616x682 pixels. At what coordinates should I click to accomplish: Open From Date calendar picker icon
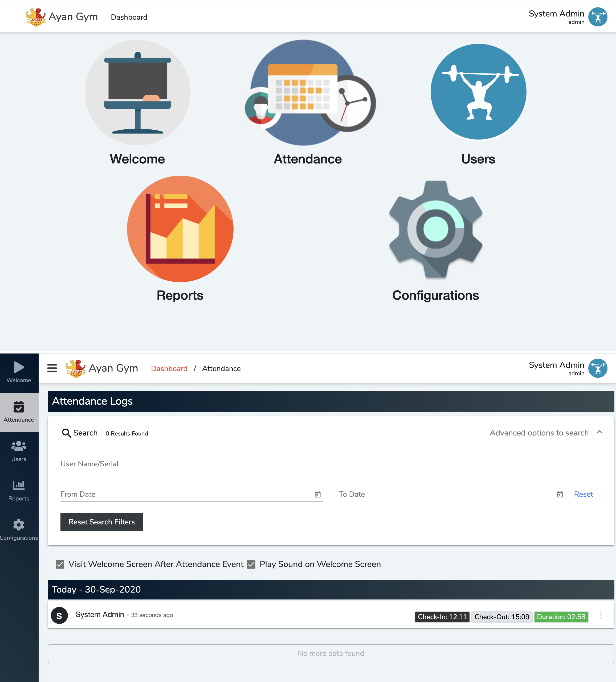coord(317,494)
